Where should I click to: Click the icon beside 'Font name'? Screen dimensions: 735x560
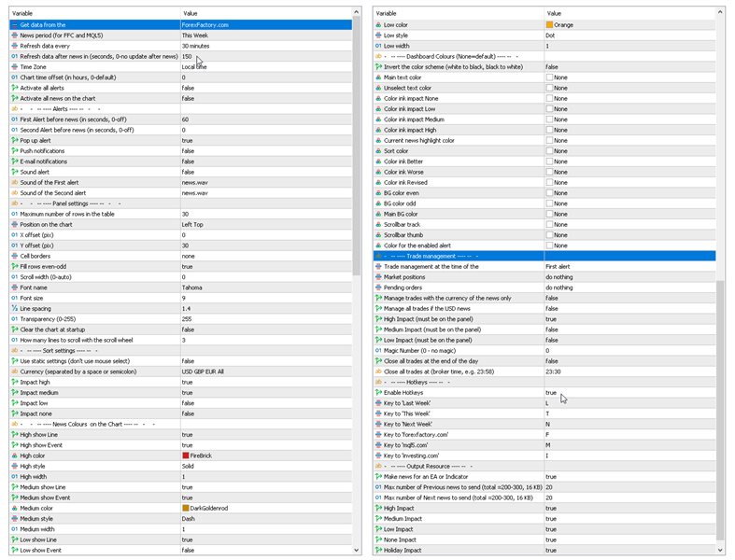coord(15,287)
